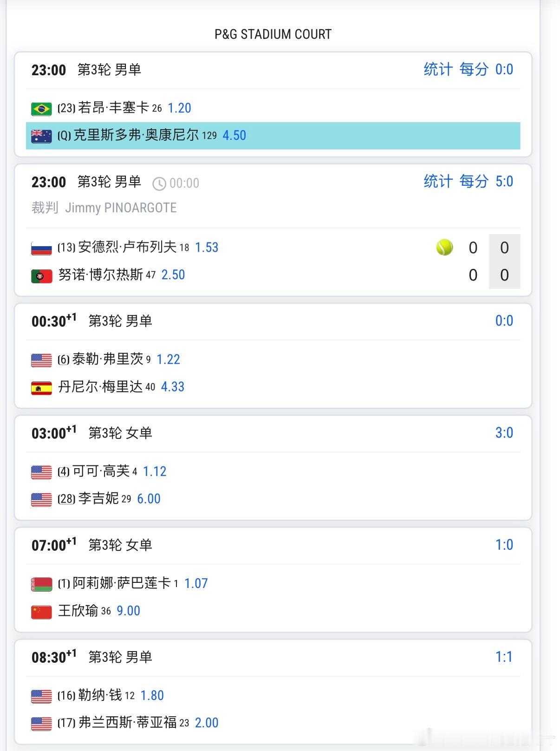Viewport: 560px width, 751px height.
Task: Open the 3:0 head-to-head for Gauff match
Action: point(504,433)
